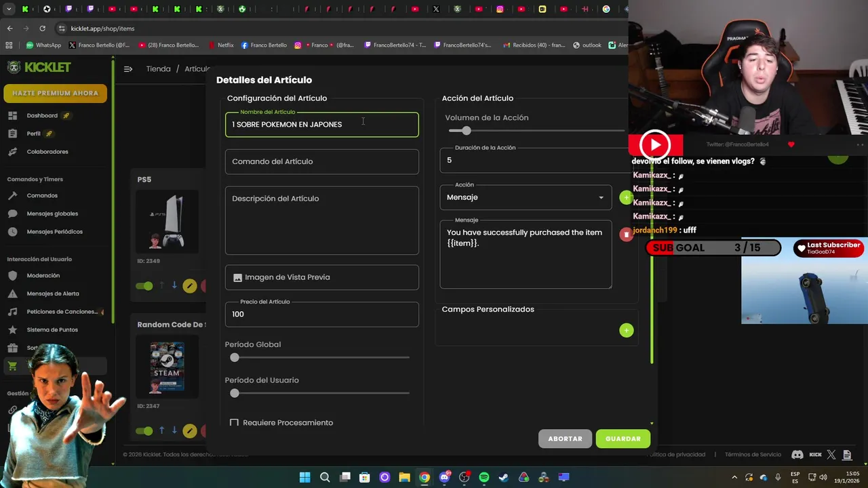Click the HAZTE PREMIUM AHORA button
The height and width of the screenshot is (488, 868).
coord(55,93)
